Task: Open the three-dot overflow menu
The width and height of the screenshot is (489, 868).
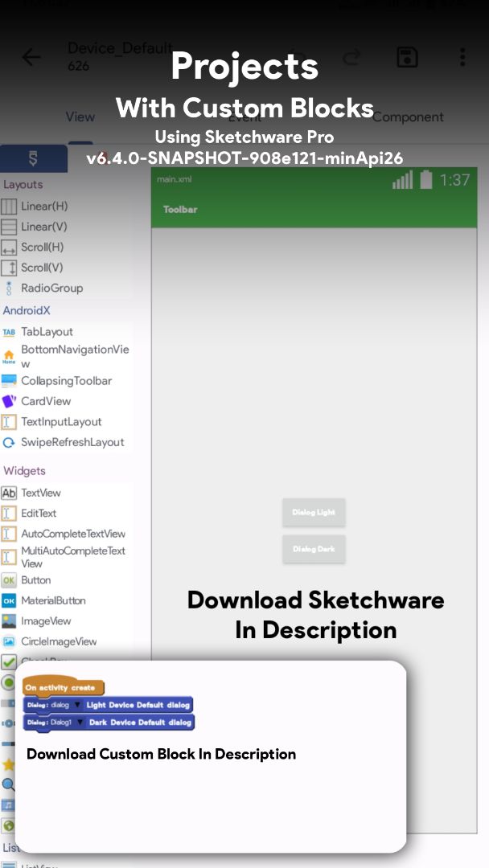Action: click(x=462, y=57)
